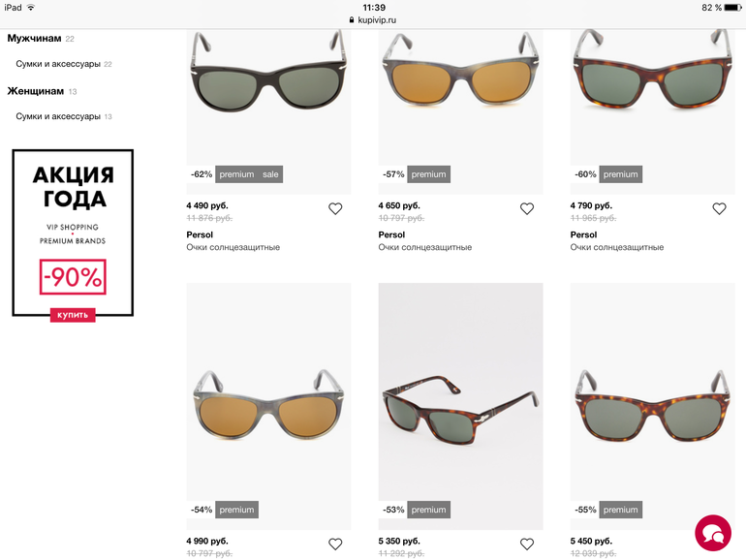This screenshot has width=746, height=560.
Task: Open the Акция года -90% banner
Action: [73, 233]
